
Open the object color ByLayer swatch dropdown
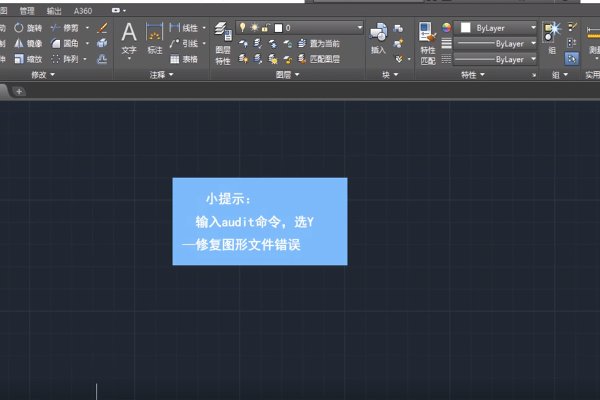495,28
